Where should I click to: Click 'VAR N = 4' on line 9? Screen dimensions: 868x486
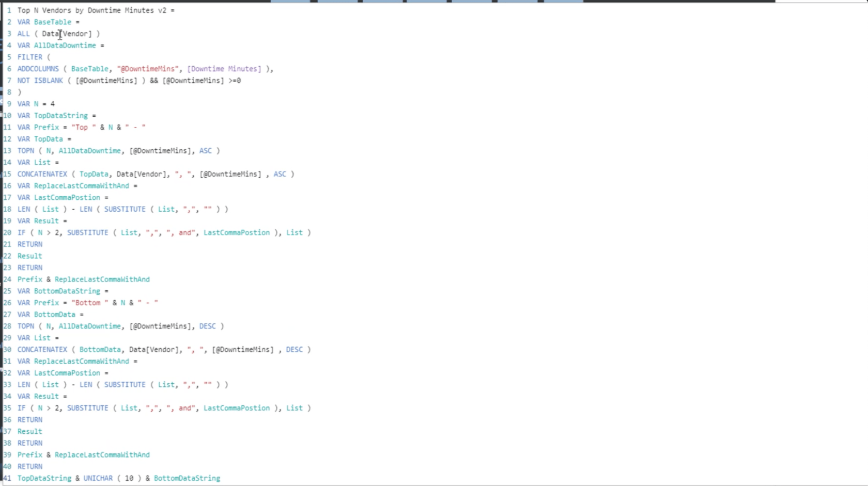[36, 104]
